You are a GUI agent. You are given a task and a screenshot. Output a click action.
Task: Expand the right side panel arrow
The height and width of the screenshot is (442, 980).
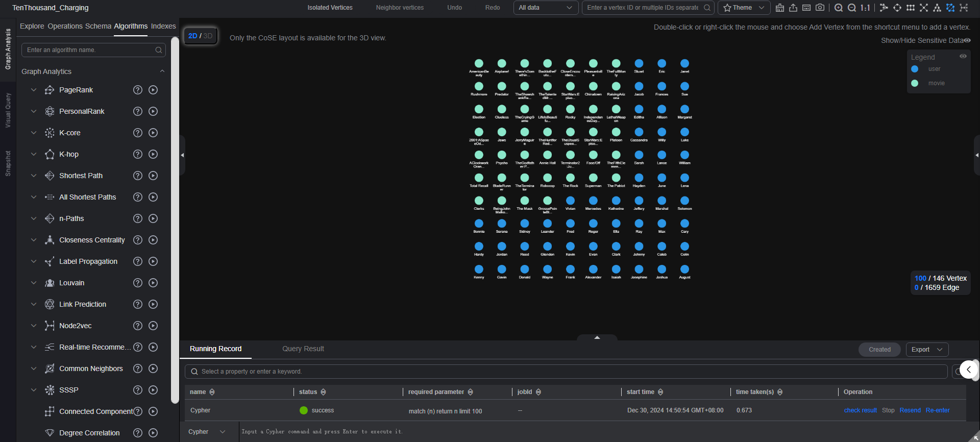[x=977, y=155]
